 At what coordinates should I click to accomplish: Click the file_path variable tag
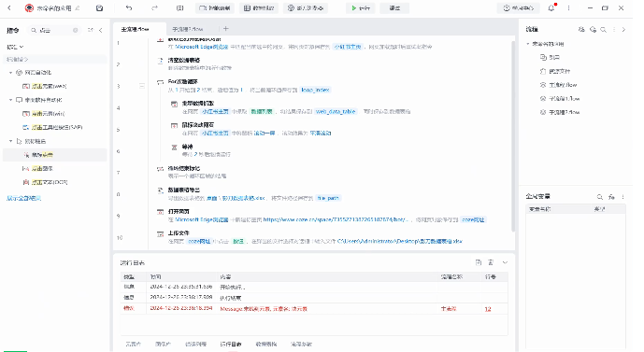[x=328, y=198]
